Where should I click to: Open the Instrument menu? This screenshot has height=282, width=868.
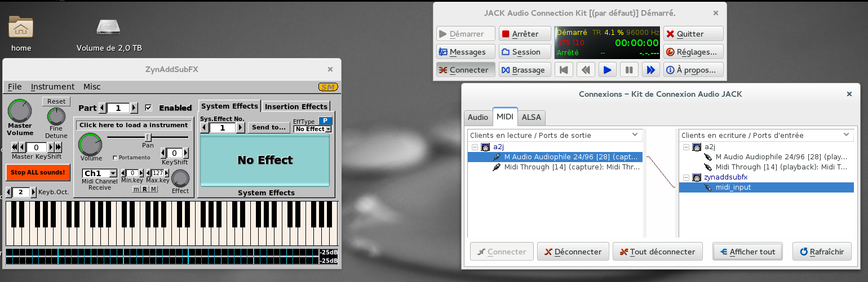pos(52,87)
